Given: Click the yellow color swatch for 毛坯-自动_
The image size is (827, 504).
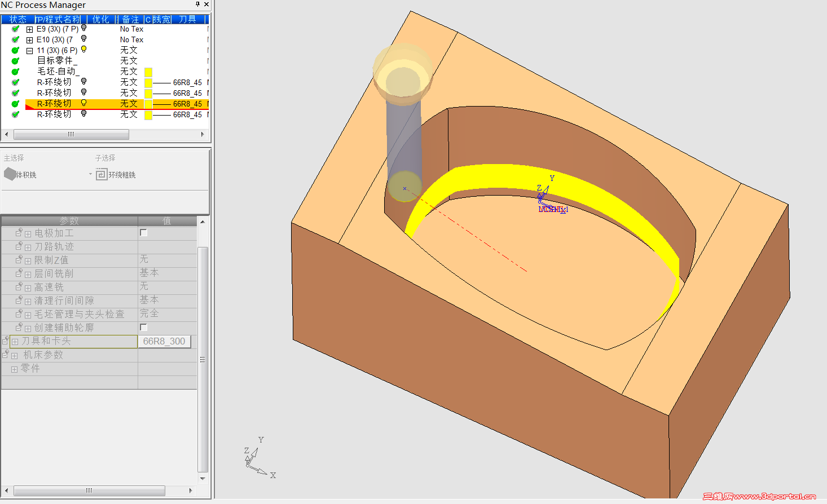Looking at the screenshot, I should (x=148, y=72).
